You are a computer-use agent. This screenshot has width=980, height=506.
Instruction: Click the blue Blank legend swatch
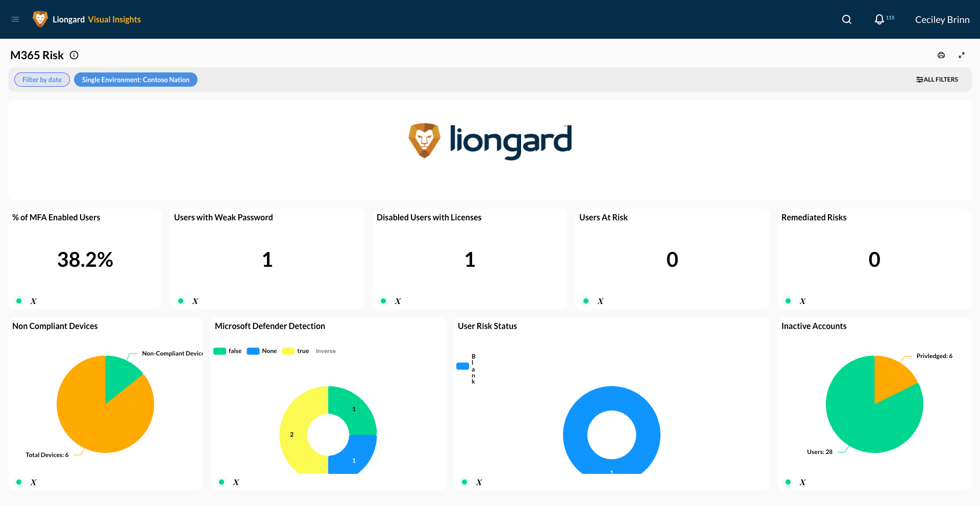click(x=462, y=366)
